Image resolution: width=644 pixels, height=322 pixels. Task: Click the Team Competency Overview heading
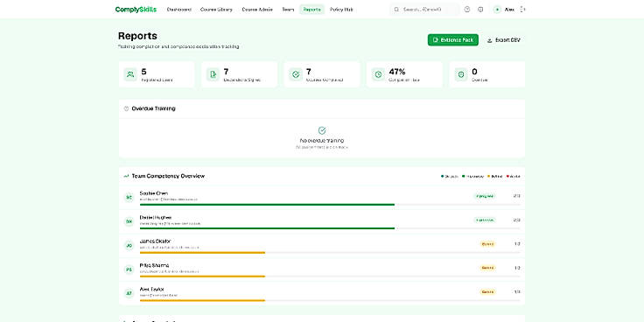point(168,176)
